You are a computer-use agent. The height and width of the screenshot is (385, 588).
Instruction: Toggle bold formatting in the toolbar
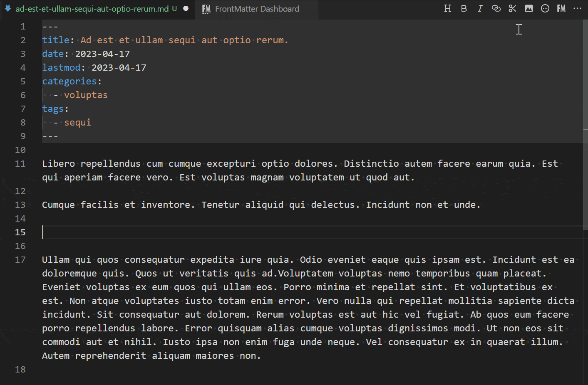pyautogui.click(x=464, y=9)
